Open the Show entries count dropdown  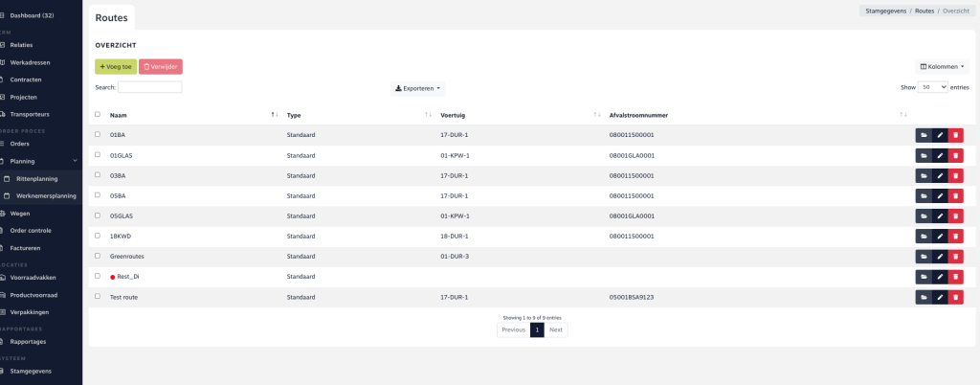point(932,87)
